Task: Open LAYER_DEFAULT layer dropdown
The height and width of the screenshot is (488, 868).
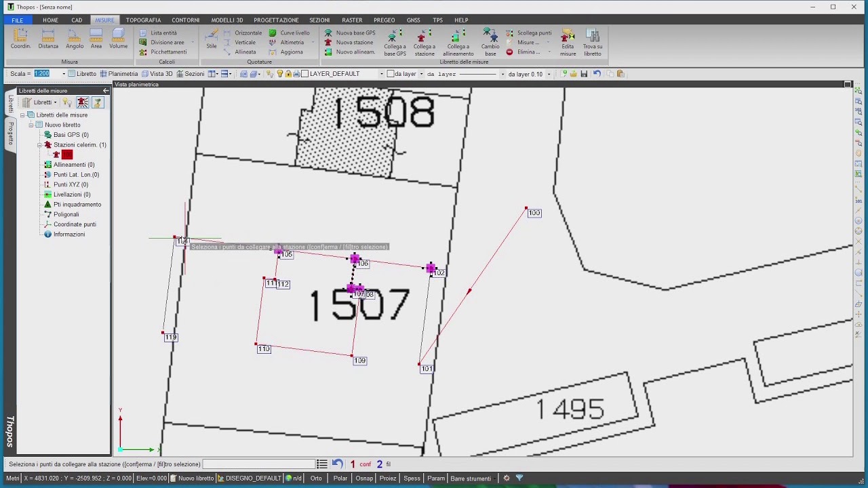Action: (381, 73)
